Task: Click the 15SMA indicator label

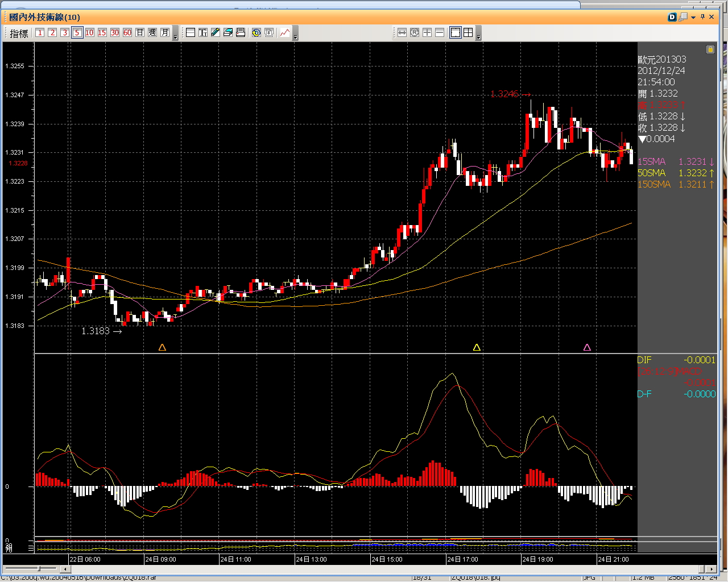Action: pos(652,161)
